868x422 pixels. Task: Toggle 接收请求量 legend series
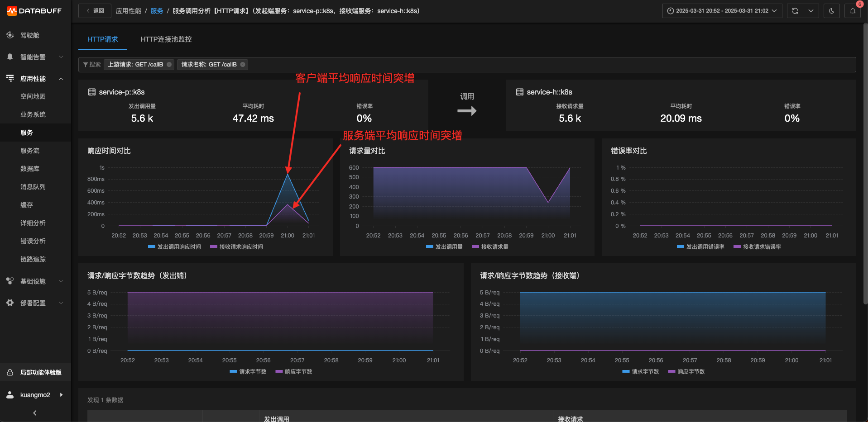tap(490, 247)
